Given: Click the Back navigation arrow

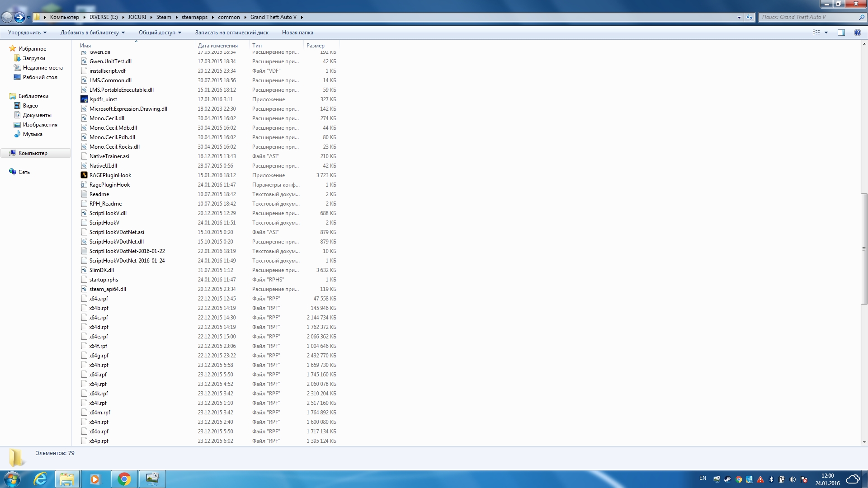Looking at the screenshot, I should point(7,17).
